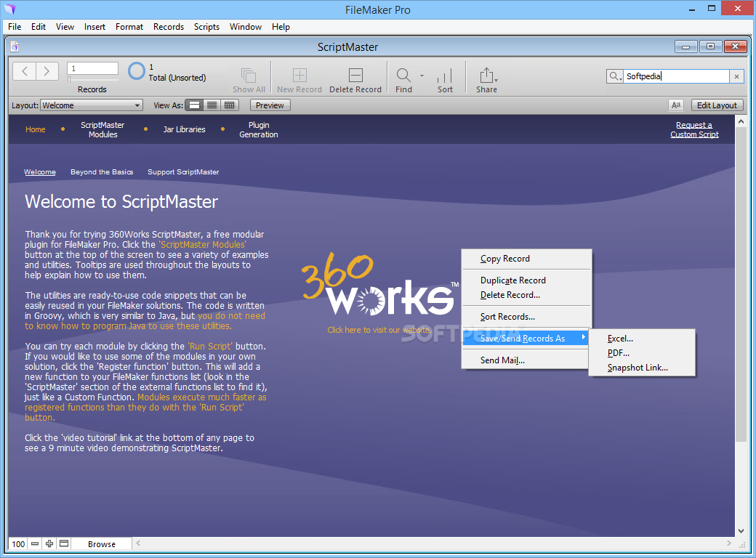Open the ScriptMaster Modules tab
The image size is (756, 558).
tap(102, 129)
